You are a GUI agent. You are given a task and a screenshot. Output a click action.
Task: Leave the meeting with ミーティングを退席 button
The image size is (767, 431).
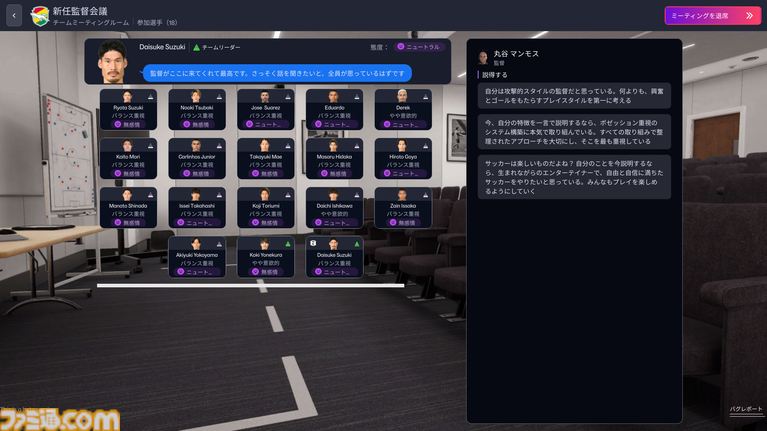click(712, 16)
